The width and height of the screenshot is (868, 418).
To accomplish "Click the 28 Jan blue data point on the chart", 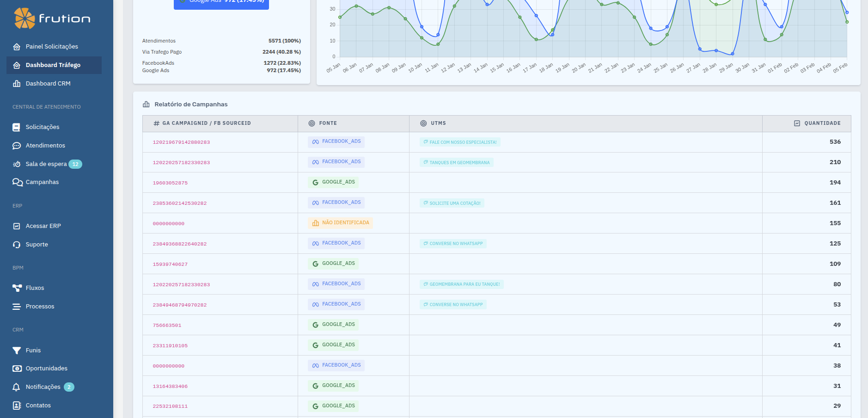I will click(x=716, y=50).
